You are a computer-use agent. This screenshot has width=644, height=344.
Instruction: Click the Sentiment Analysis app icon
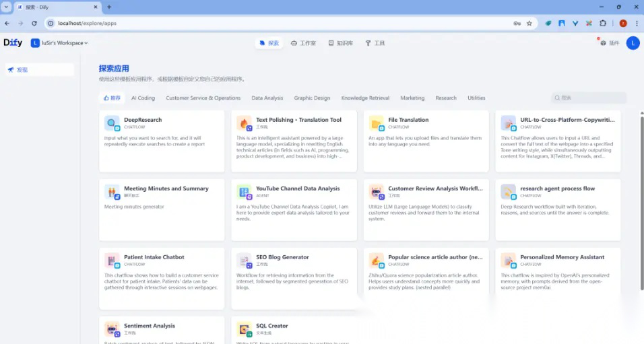[111, 329]
